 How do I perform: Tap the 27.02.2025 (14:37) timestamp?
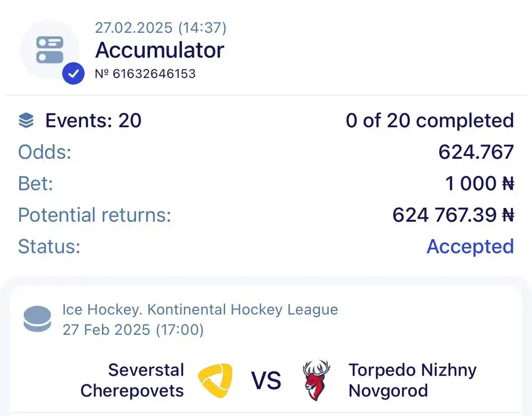[x=161, y=28]
